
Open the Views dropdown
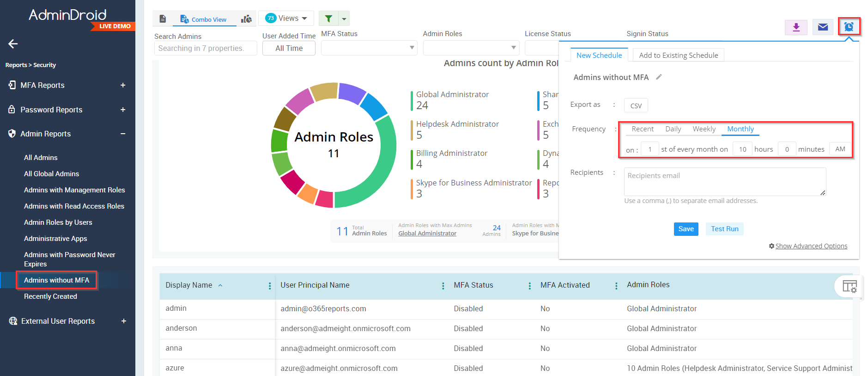(286, 18)
